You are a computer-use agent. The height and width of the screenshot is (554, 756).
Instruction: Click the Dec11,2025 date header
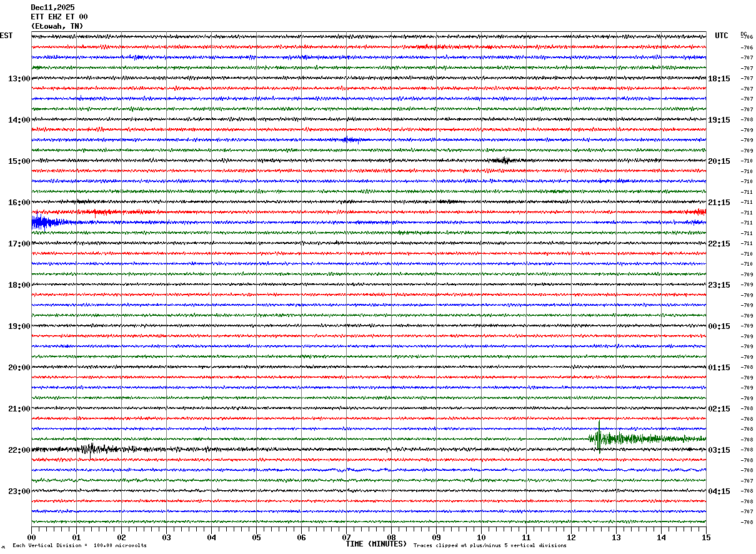(x=52, y=8)
